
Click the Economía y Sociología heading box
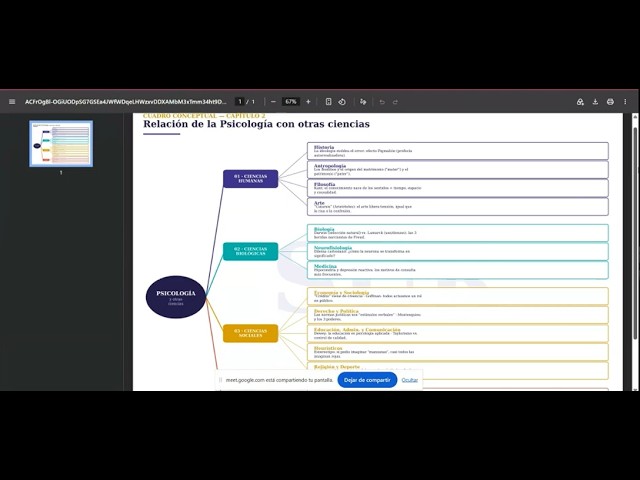(x=458, y=296)
